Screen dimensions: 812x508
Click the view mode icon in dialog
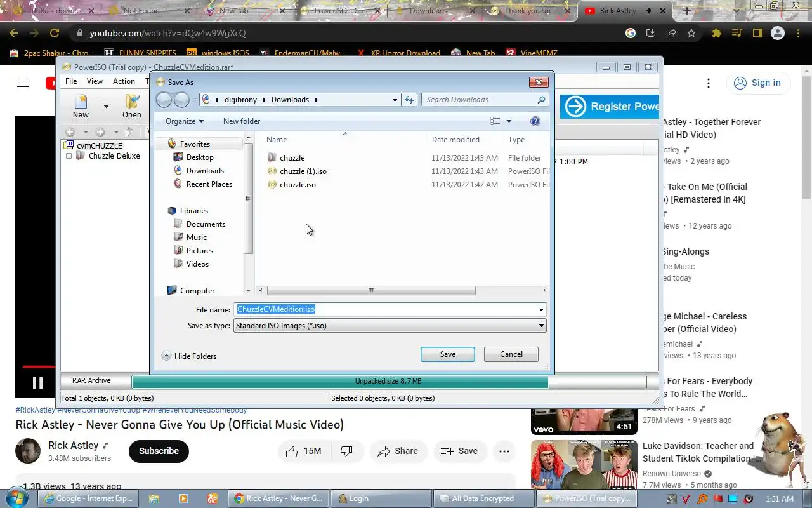495,121
